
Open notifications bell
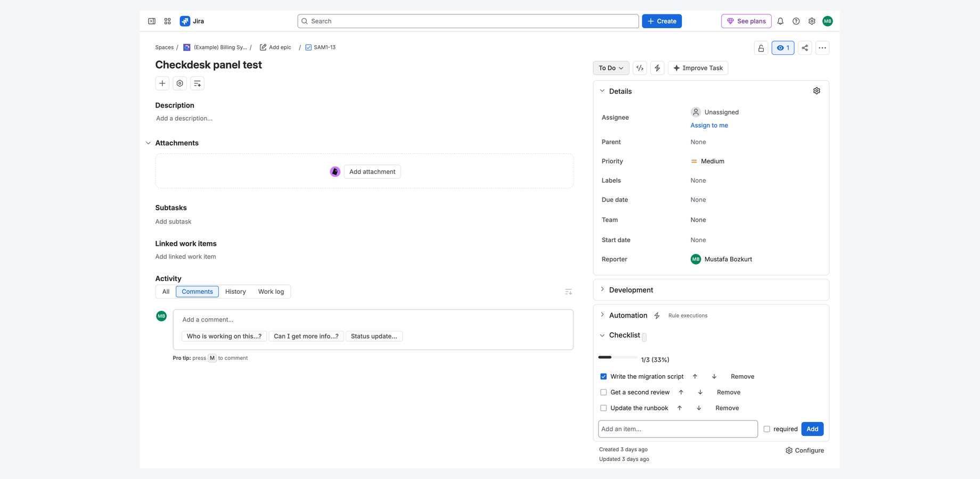point(780,21)
